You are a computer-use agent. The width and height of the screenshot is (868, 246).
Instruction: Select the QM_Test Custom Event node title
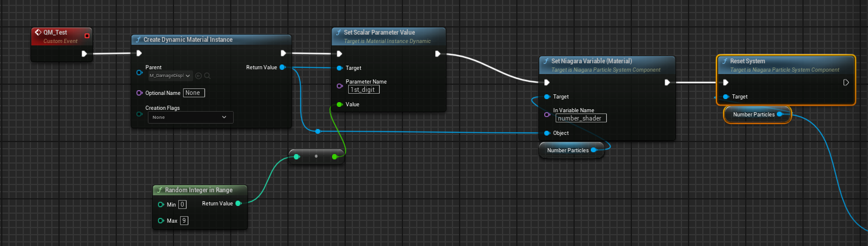point(55,32)
